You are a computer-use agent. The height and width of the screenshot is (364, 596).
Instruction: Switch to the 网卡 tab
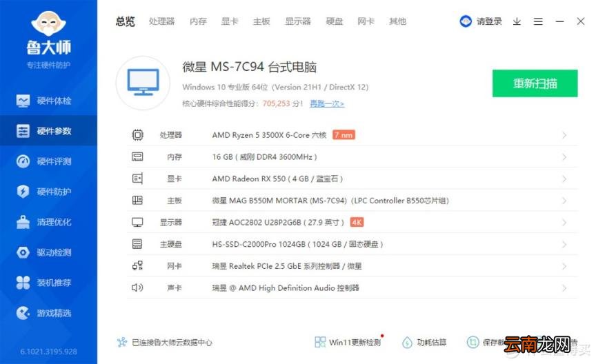pyautogui.click(x=366, y=21)
